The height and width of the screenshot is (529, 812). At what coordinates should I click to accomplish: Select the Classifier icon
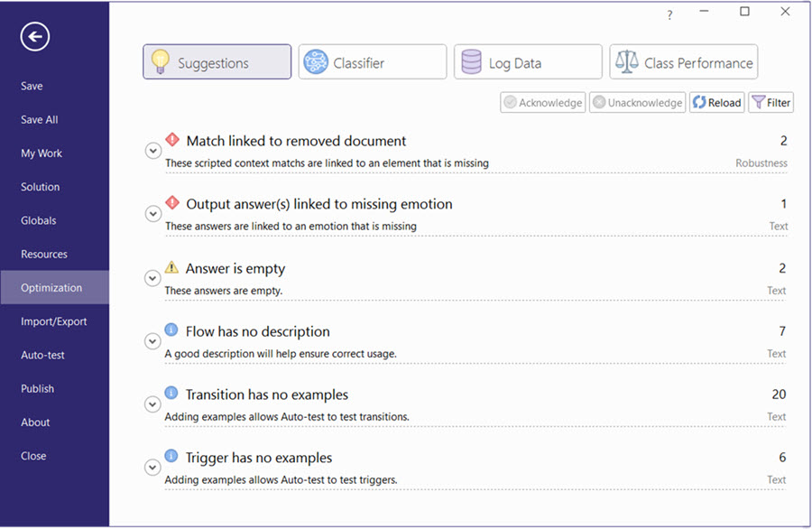[x=316, y=61]
